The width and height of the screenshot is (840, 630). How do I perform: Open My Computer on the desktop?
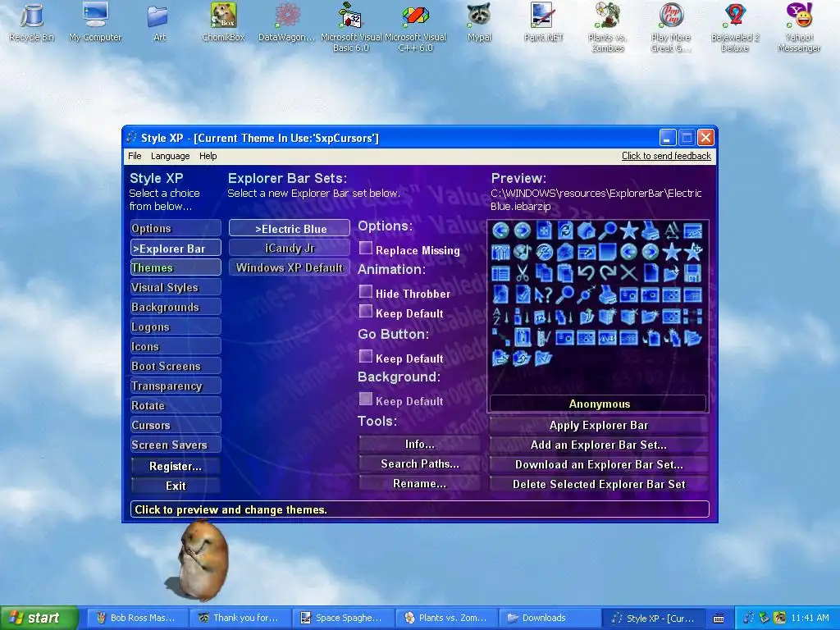tap(95, 21)
